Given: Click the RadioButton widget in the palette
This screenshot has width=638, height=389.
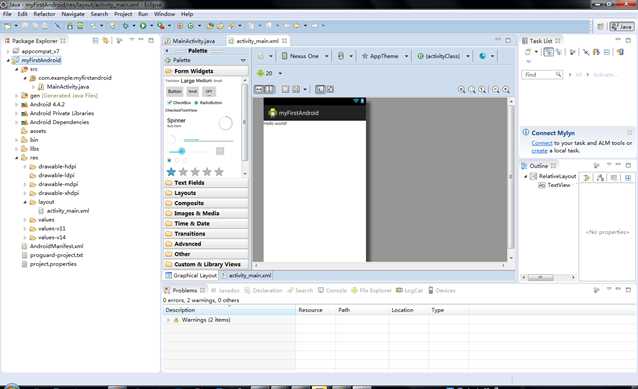Looking at the screenshot, I should pyautogui.click(x=208, y=103).
